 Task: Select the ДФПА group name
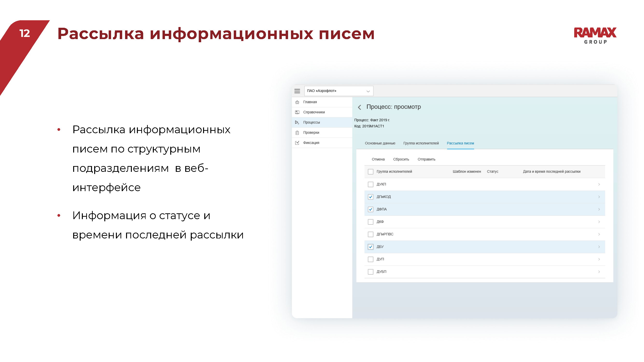click(382, 209)
